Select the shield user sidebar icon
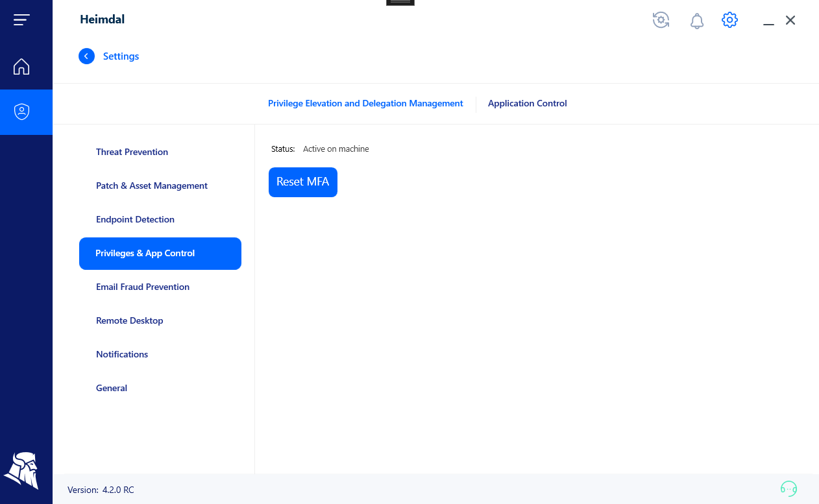The image size is (819, 504). [22, 112]
